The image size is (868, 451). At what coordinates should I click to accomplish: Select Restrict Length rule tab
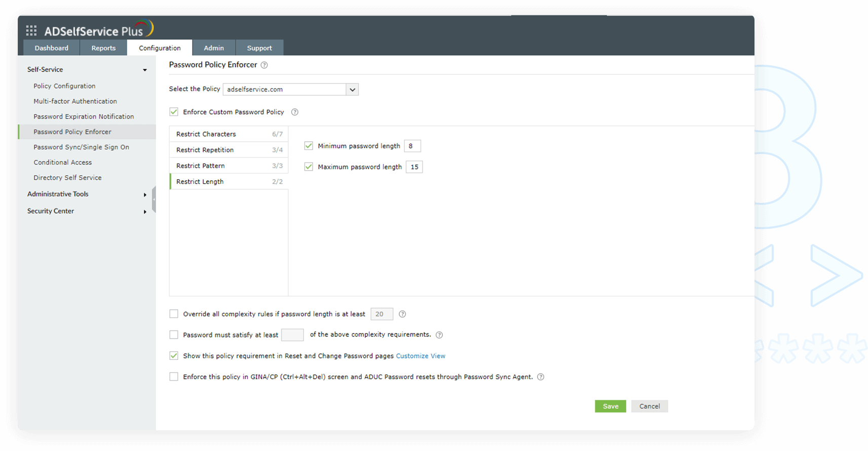pos(229,182)
